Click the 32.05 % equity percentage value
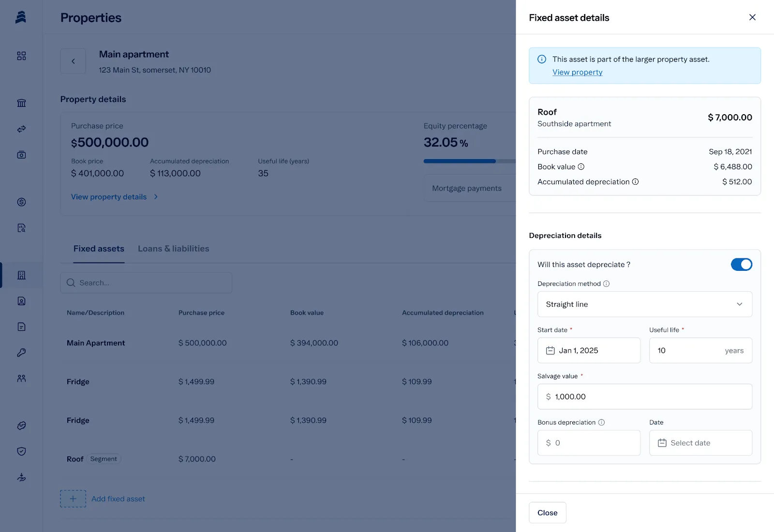Image resolution: width=774 pixels, height=532 pixels. tap(446, 142)
